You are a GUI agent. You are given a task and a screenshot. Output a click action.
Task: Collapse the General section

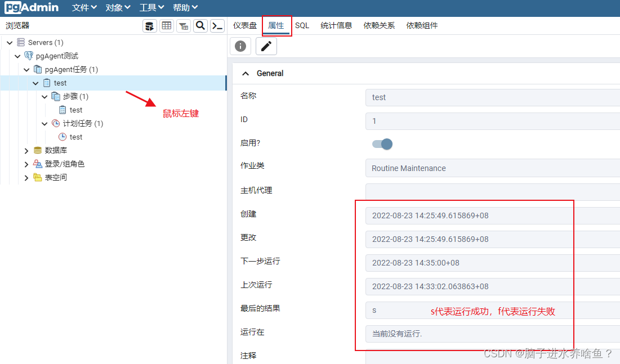click(245, 73)
